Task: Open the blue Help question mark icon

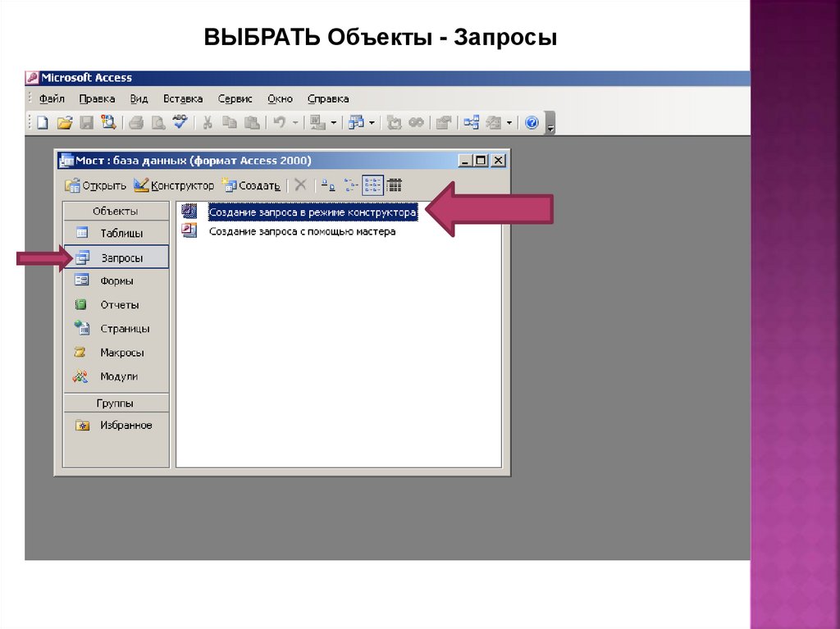Action: [532, 123]
